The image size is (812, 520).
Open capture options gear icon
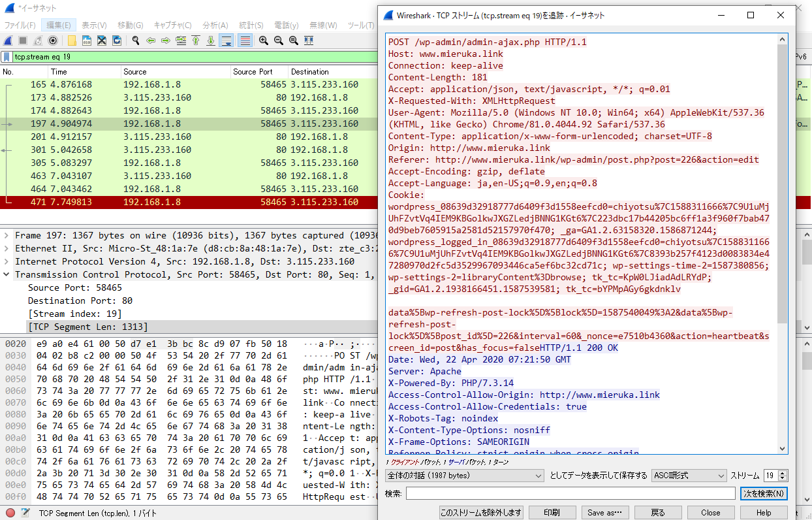click(53, 41)
